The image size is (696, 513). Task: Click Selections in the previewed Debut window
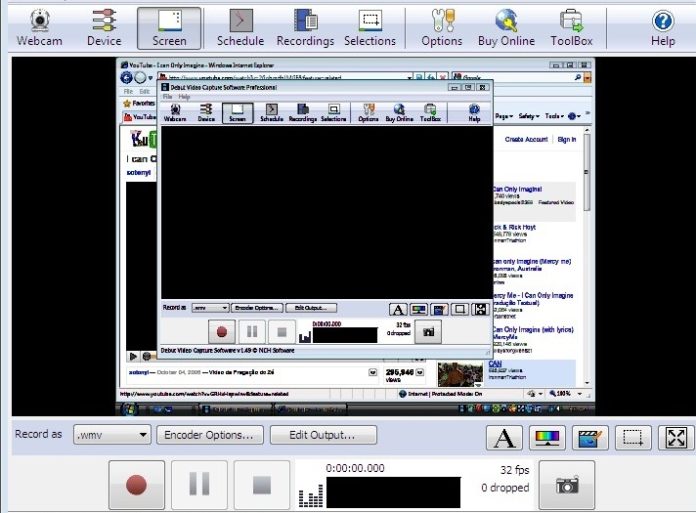click(x=333, y=113)
